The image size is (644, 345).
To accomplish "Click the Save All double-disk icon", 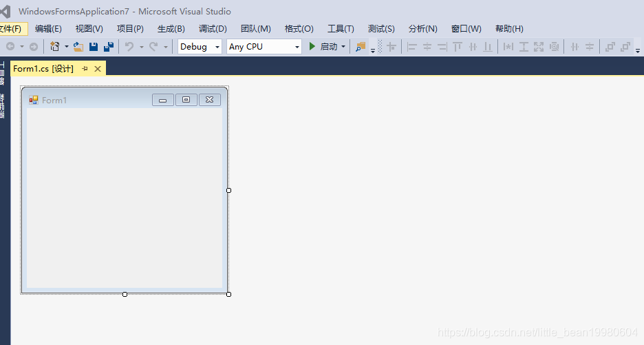I will click(x=109, y=46).
